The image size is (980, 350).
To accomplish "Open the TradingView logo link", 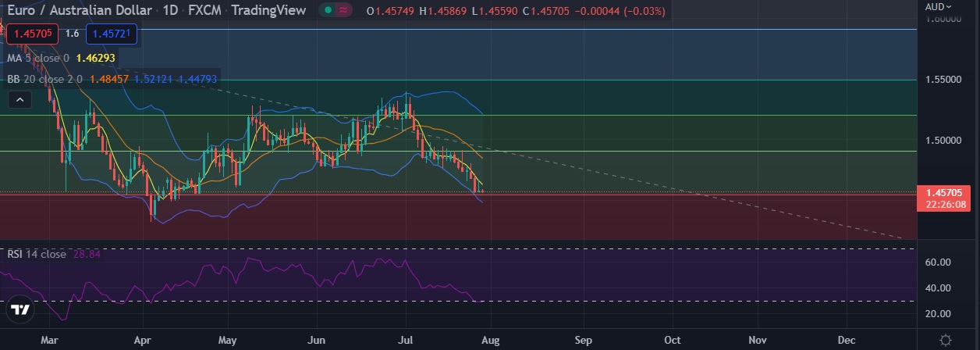I will point(21,309).
